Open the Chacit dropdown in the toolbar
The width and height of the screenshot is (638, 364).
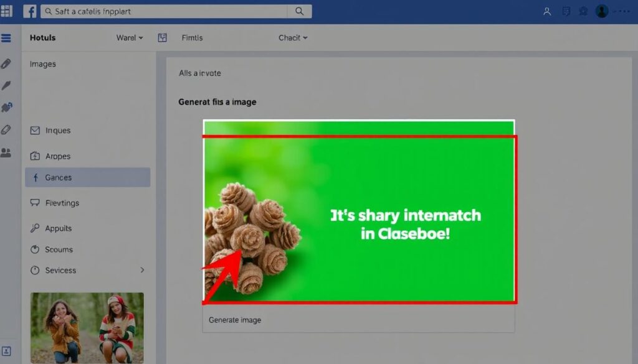pyautogui.click(x=292, y=37)
